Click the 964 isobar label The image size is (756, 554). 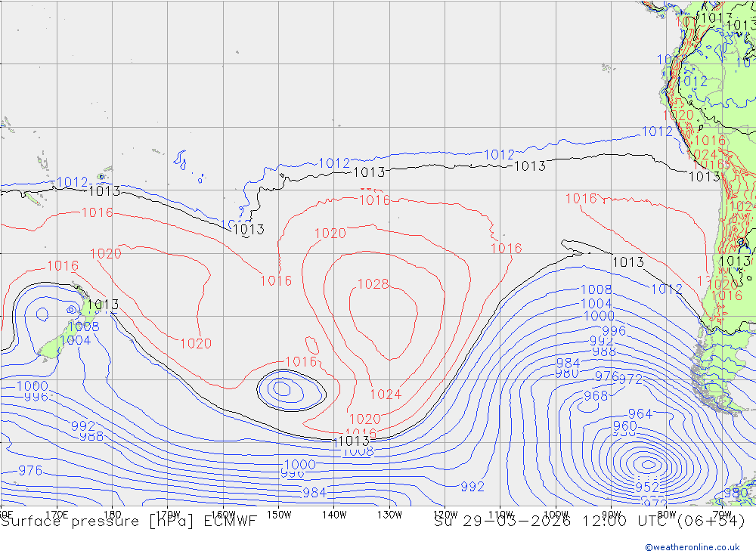(640, 413)
